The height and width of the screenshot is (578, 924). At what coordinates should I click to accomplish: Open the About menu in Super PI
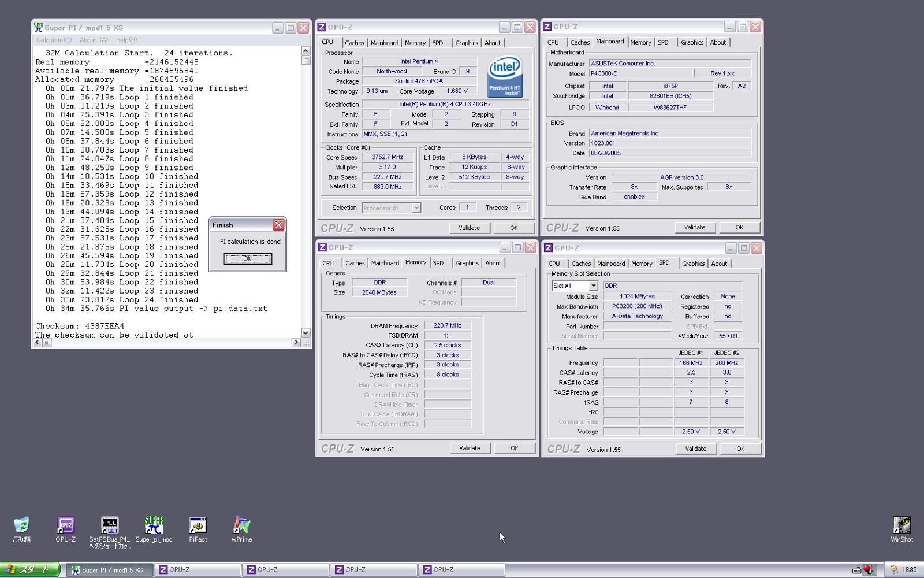94,40
